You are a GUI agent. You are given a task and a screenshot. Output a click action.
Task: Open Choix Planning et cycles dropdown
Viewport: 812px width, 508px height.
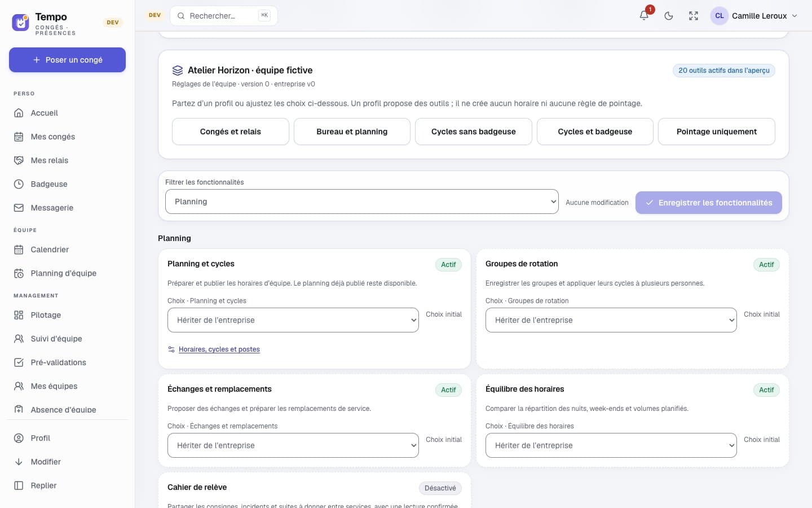point(293,320)
